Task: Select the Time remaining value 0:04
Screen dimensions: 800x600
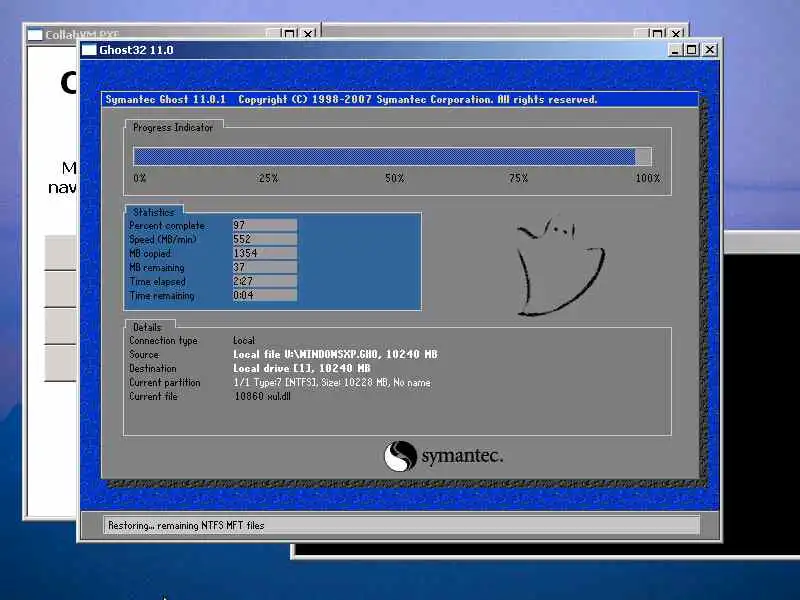Action: 264,295
